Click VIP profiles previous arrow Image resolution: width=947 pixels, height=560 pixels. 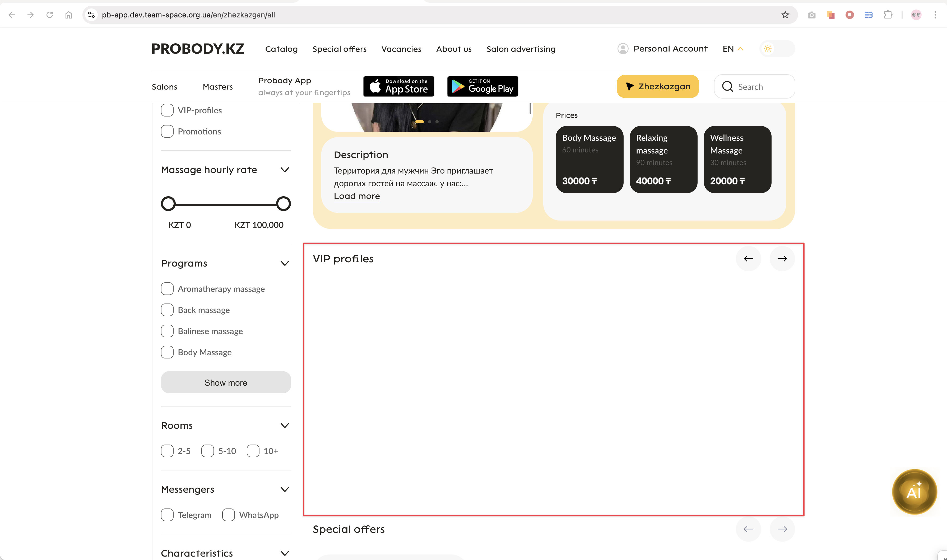pyautogui.click(x=748, y=259)
